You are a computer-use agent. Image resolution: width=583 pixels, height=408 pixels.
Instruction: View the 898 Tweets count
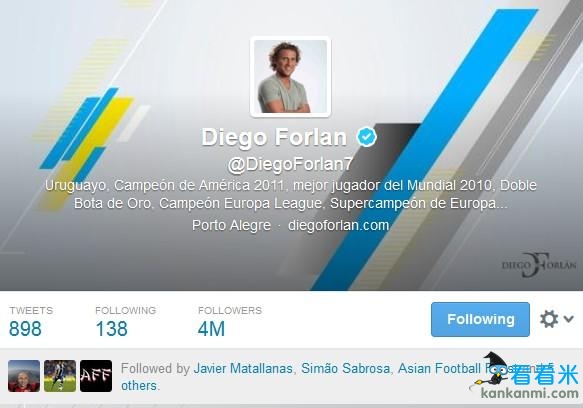25,329
